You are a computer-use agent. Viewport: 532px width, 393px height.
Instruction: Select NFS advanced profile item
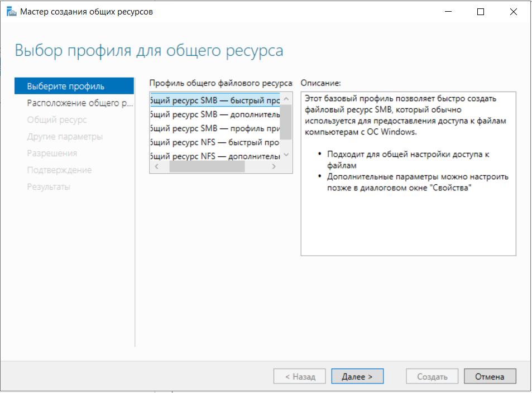(215, 156)
